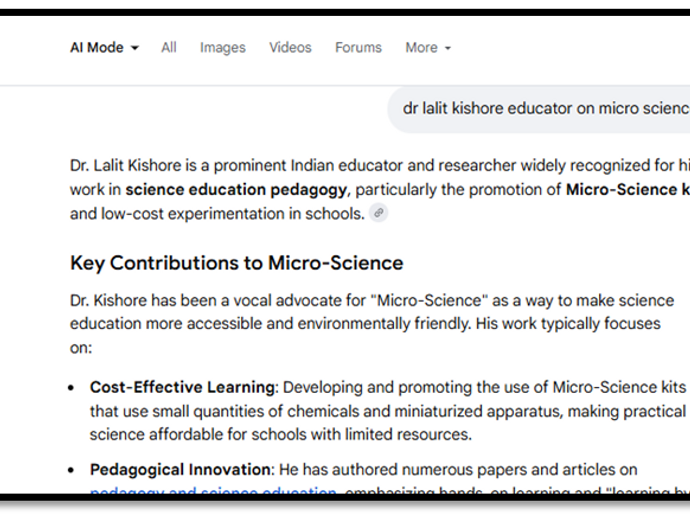The width and height of the screenshot is (690, 518).
Task: Click the 'Pedagogical Innovation' bullet title
Action: coord(181,469)
